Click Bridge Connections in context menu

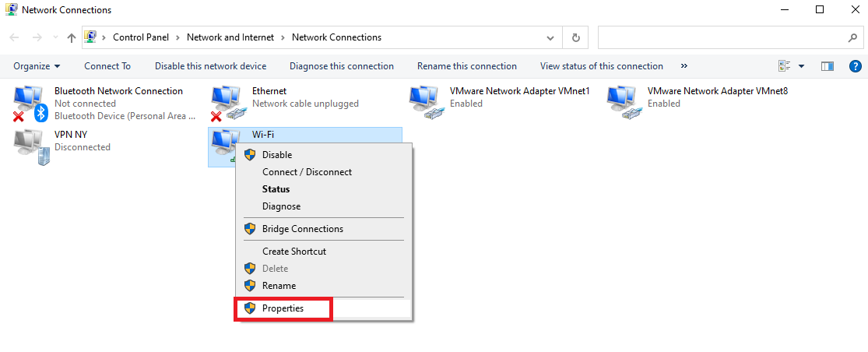(x=302, y=229)
